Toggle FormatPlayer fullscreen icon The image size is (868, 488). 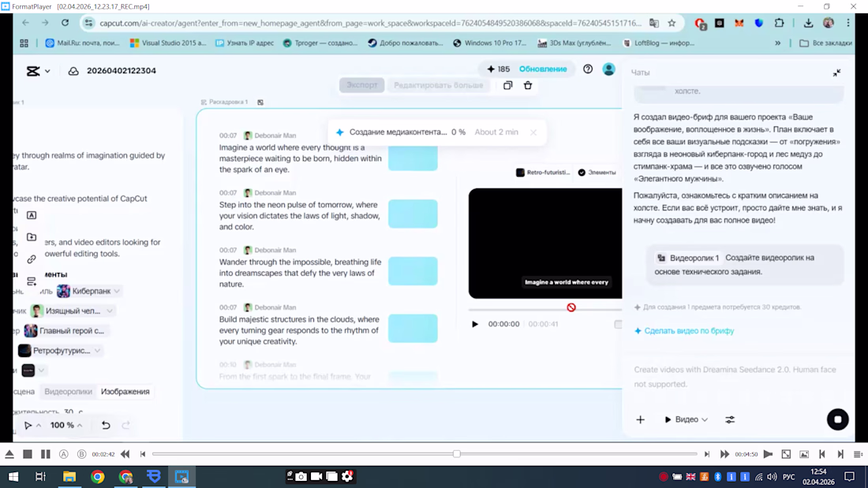tap(786, 454)
